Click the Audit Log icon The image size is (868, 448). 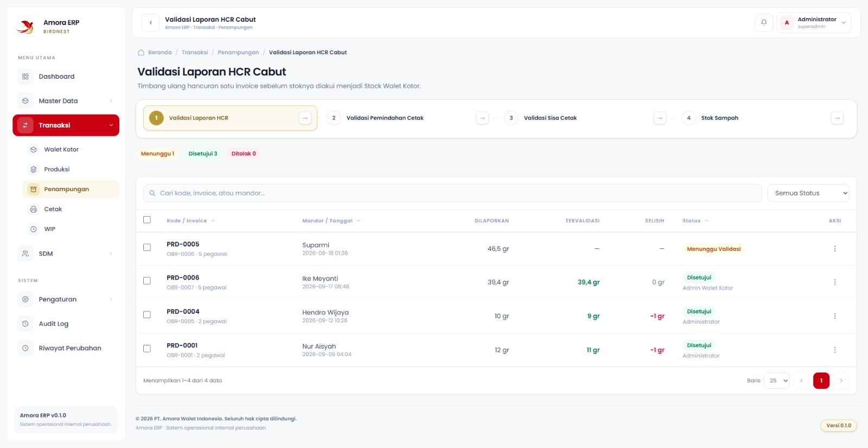pos(25,324)
